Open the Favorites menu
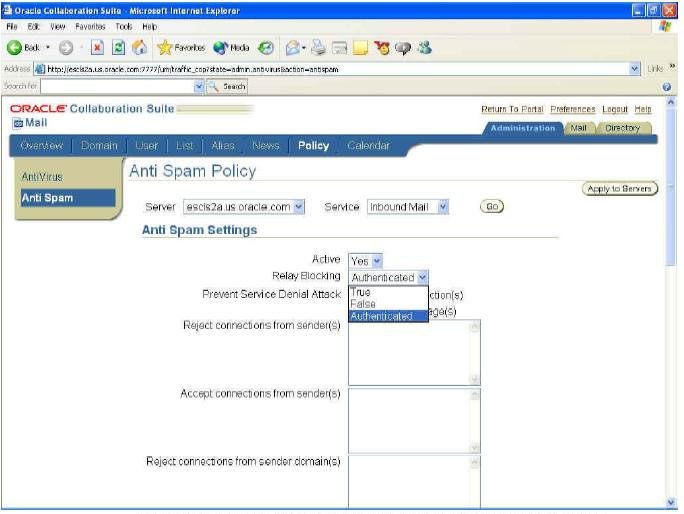The width and height of the screenshot is (684, 514). click(90, 27)
